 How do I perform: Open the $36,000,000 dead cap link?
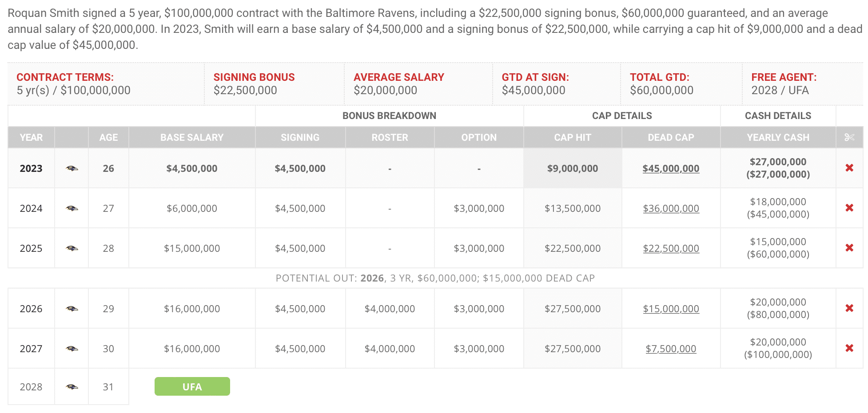coord(671,208)
